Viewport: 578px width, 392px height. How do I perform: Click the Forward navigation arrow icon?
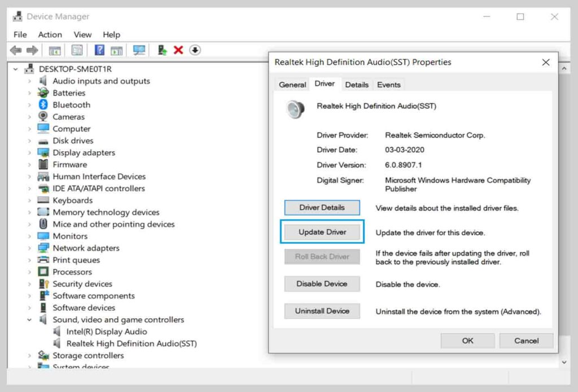coord(31,50)
